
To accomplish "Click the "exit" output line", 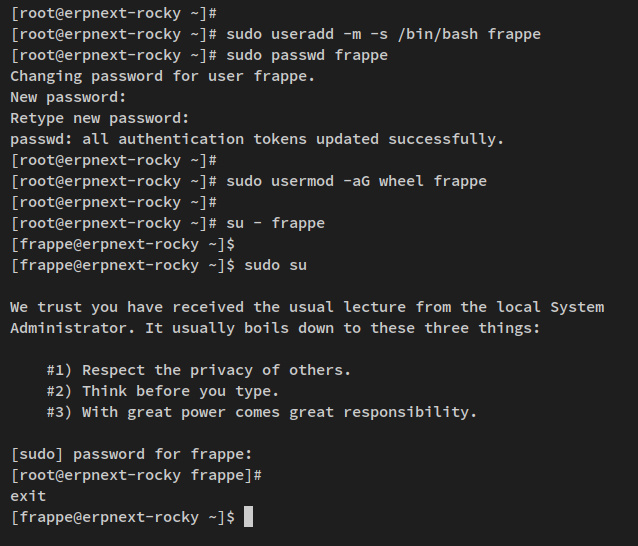I will point(28,496).
